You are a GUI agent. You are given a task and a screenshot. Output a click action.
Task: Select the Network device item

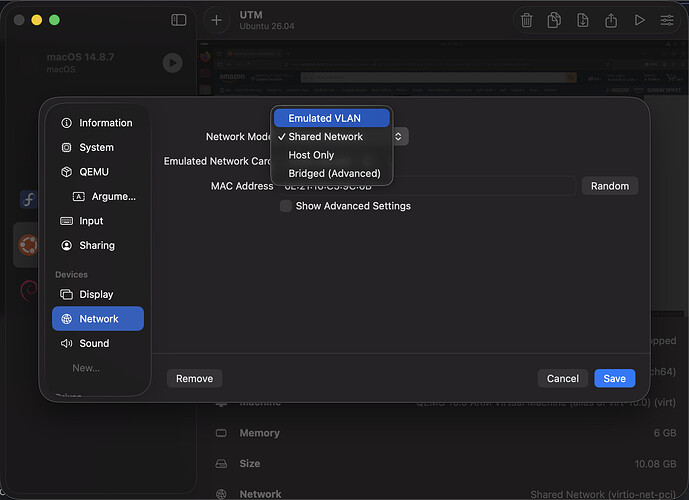tap(98, 319)
